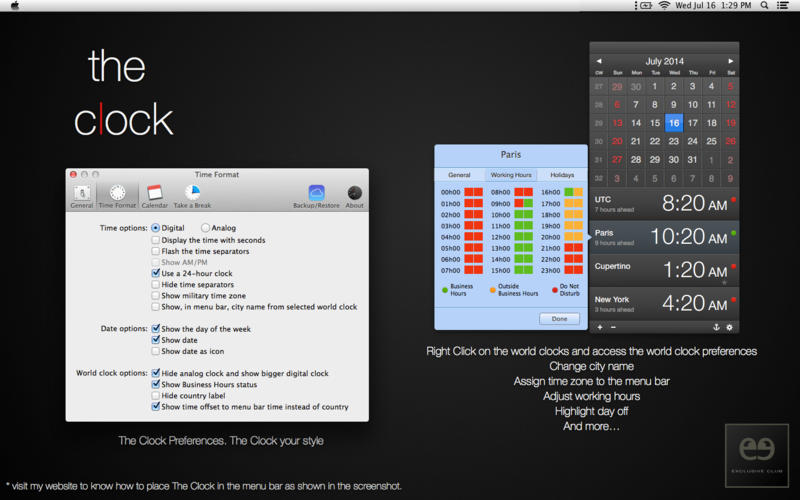Viewport: 800px width, 500px height.
Task: Select July 4 in the calendar
Action: (711, 86)
